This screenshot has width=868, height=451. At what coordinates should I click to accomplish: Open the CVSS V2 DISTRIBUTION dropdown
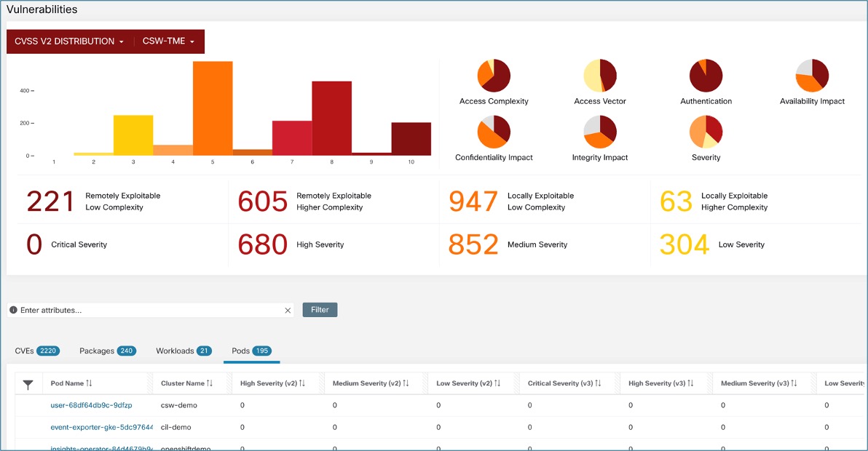click(69, 41)
